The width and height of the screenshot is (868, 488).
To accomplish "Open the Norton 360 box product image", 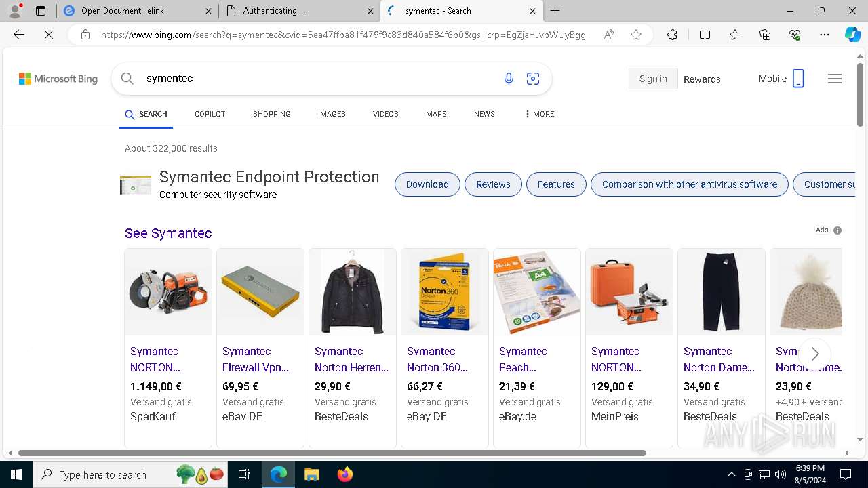I will coord(445,291).
